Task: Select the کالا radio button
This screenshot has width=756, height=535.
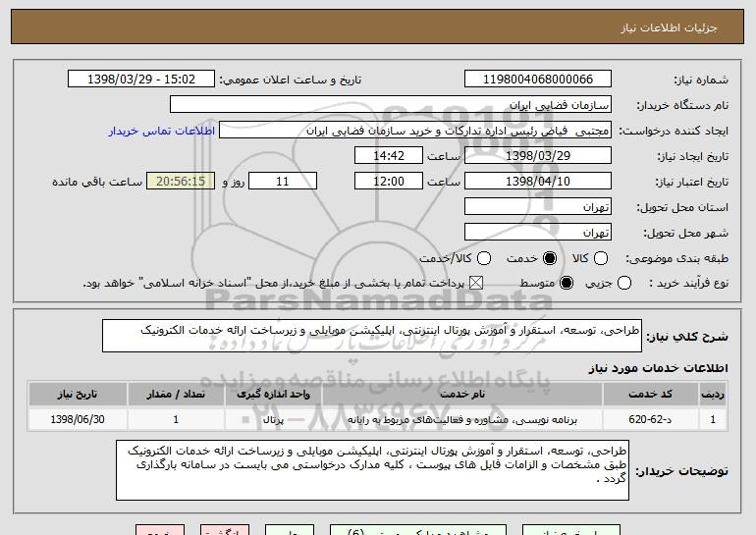Action: [x=601, y=258]
